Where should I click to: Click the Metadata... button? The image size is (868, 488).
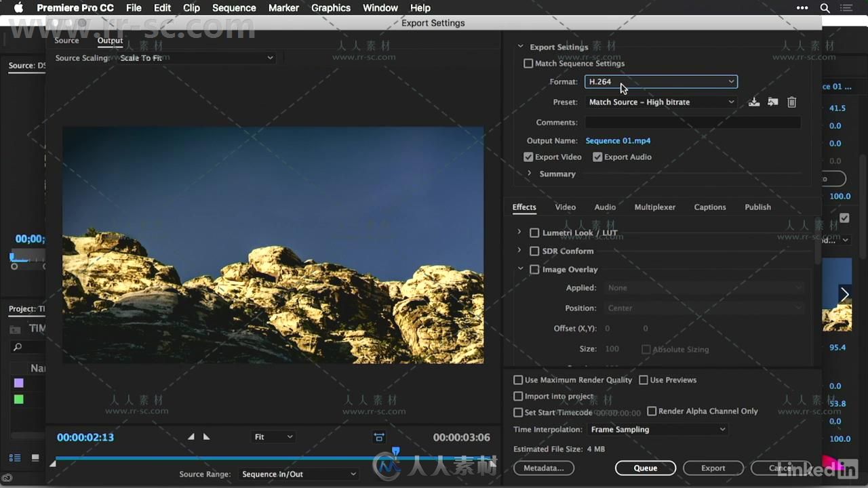click(544, 468)
